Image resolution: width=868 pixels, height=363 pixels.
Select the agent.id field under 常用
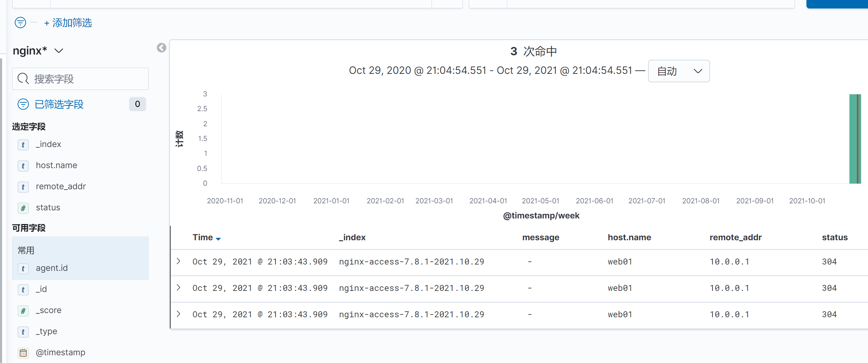tap(52, 268)
